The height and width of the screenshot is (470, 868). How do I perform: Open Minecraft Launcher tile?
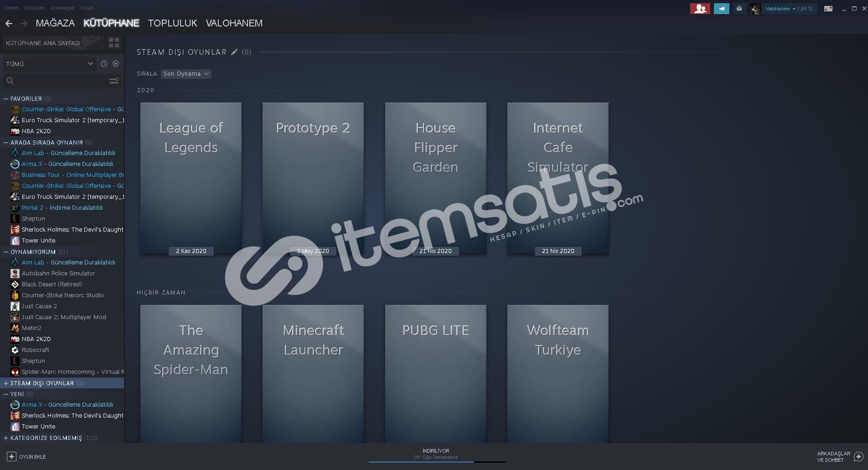(313, 374)
